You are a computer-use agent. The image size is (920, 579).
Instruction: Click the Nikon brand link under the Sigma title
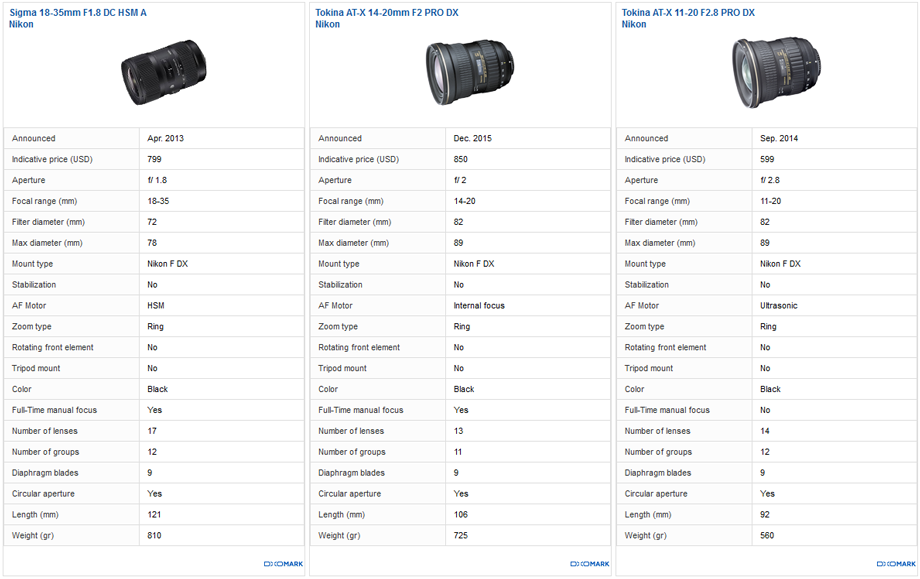pos(21,24)
